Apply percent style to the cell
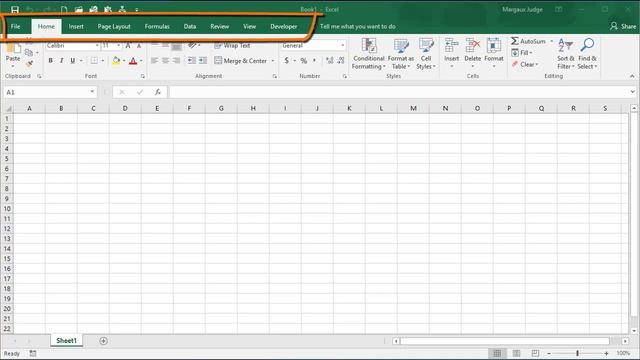640x360 pixels. click(304, 61)
